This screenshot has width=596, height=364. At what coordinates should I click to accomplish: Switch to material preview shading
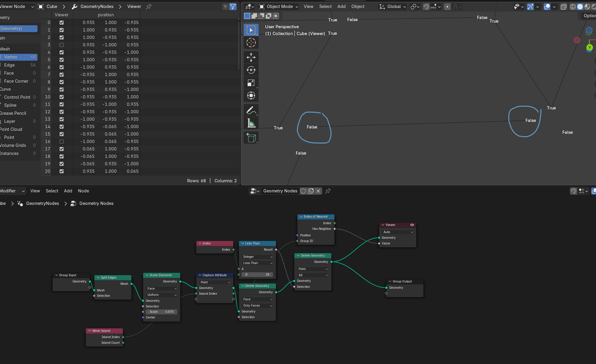[587, 7]
